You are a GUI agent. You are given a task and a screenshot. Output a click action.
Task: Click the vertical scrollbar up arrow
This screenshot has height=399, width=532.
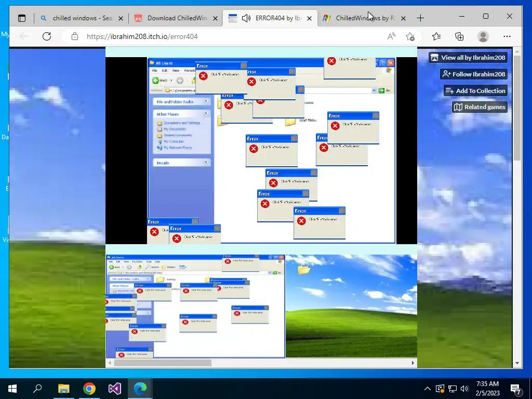tap(517, 51)
